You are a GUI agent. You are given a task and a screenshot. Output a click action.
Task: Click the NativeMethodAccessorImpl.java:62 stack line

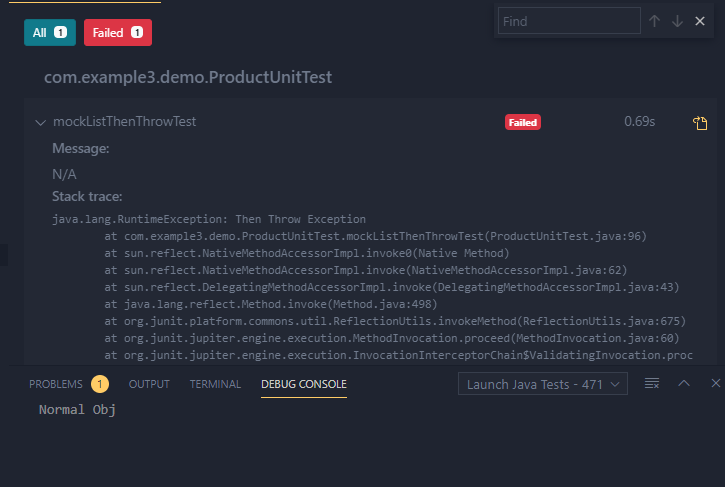(366, 270)
